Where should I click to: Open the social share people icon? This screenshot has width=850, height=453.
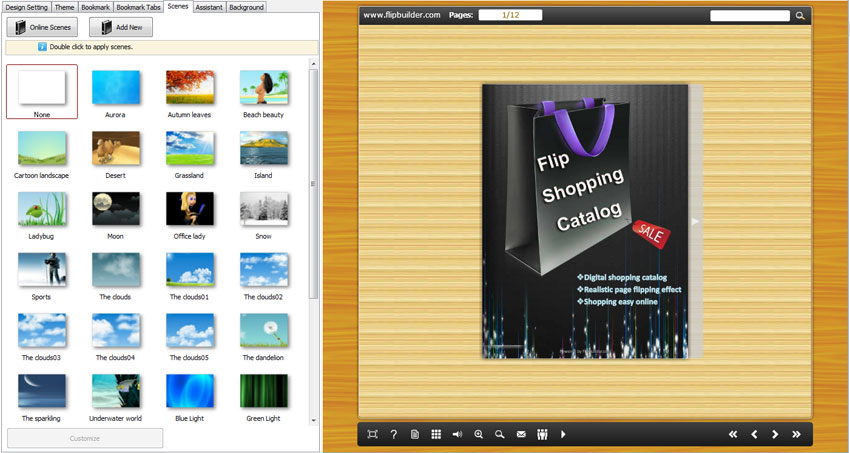tap(542, 434)
